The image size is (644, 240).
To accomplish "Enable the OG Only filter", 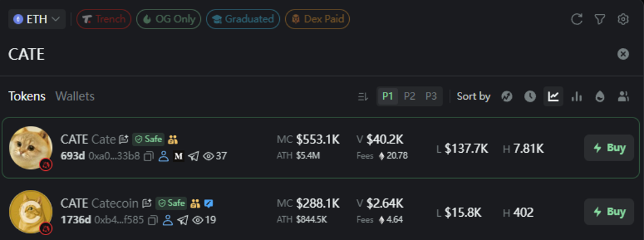I will [169, 19].
